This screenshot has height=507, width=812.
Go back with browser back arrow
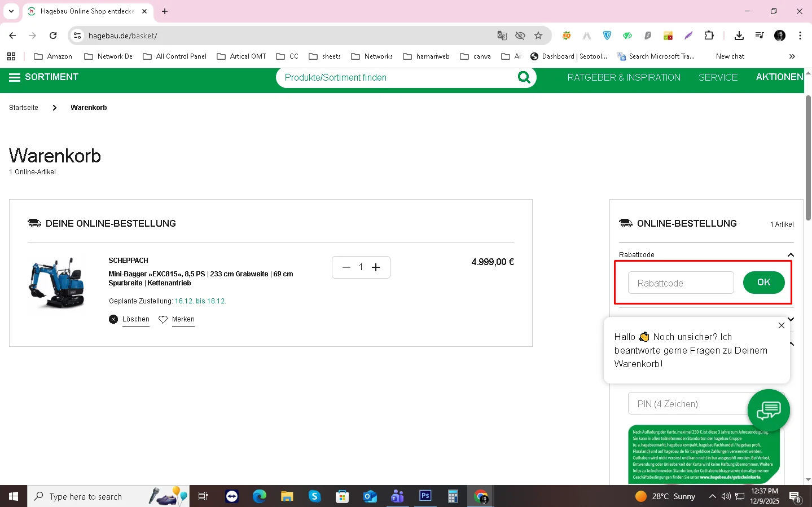pyautogui.click(x=12, y=36)
